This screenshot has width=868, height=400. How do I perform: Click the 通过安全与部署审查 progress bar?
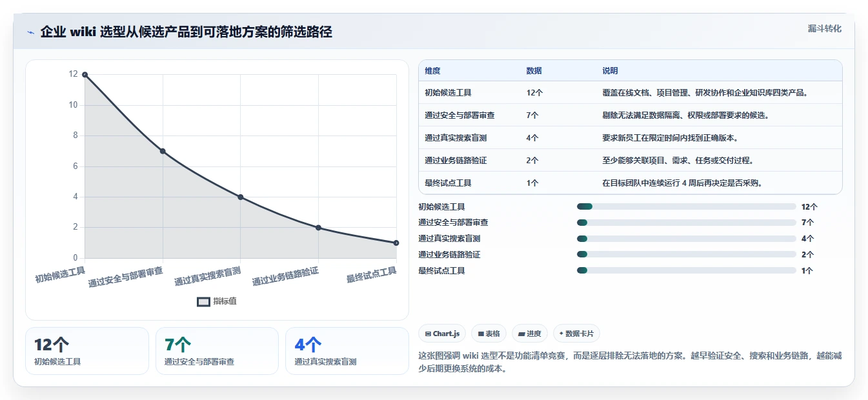pyautogui.click(x=686, y=223)
